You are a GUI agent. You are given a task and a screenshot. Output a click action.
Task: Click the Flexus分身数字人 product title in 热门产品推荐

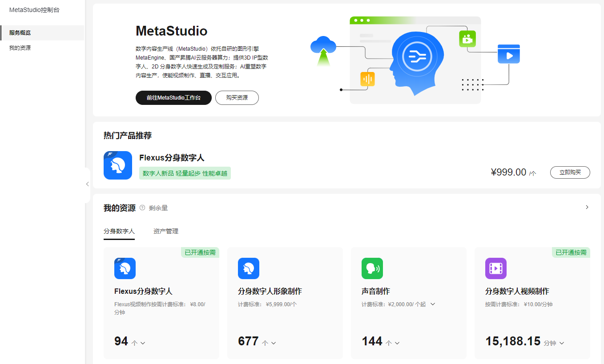pyautogui.click(x=172, y=158)
